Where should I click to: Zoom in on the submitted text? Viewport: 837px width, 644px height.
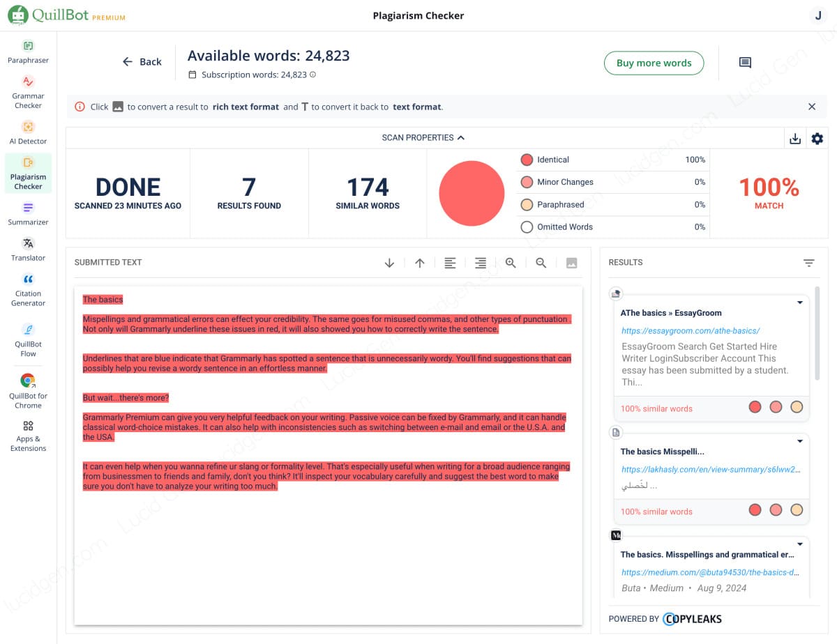coord(511,263)
